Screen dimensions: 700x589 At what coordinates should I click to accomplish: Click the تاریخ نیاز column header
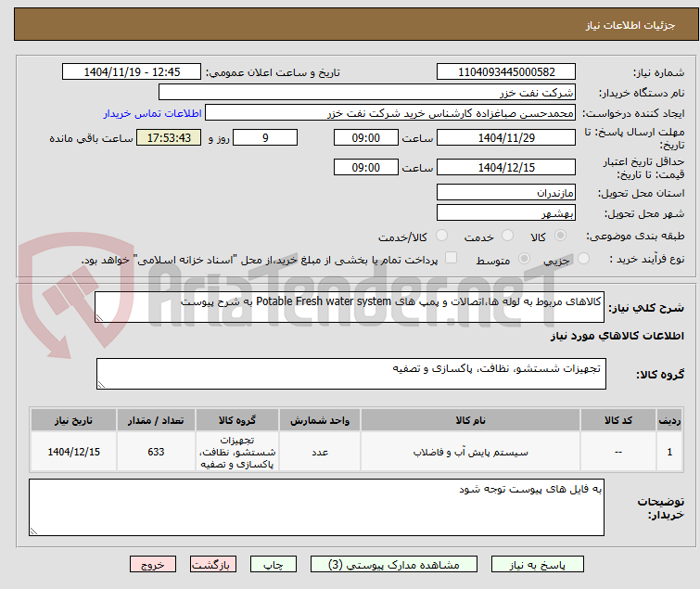pos(73,420)
